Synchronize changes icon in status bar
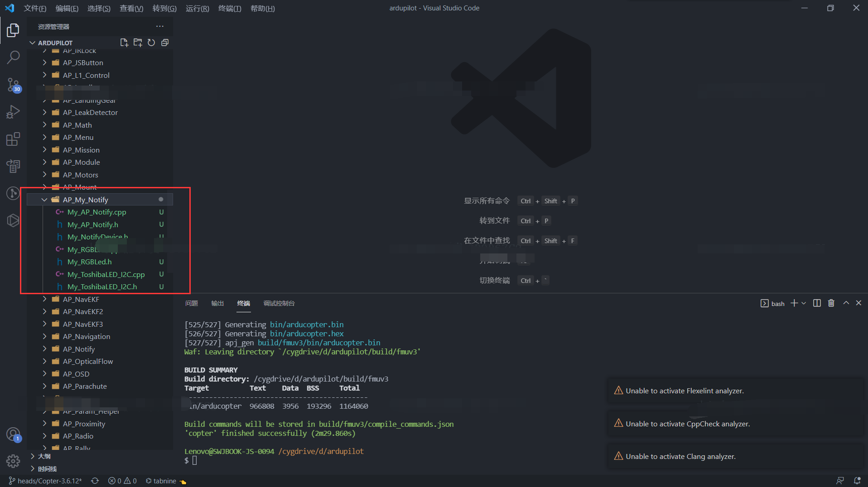This screenshot has height=487, width=868. tap(95, 481)
